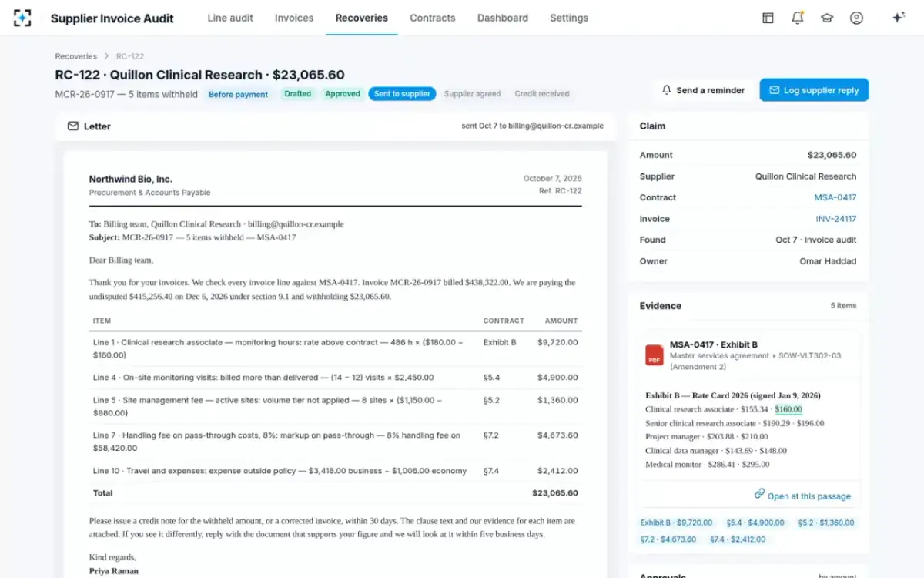Viewport: 924px width, 578px height.
Task: Click sent Oct 7 to billing@quillon-cr.example text
Action: [x=533, y=126]
